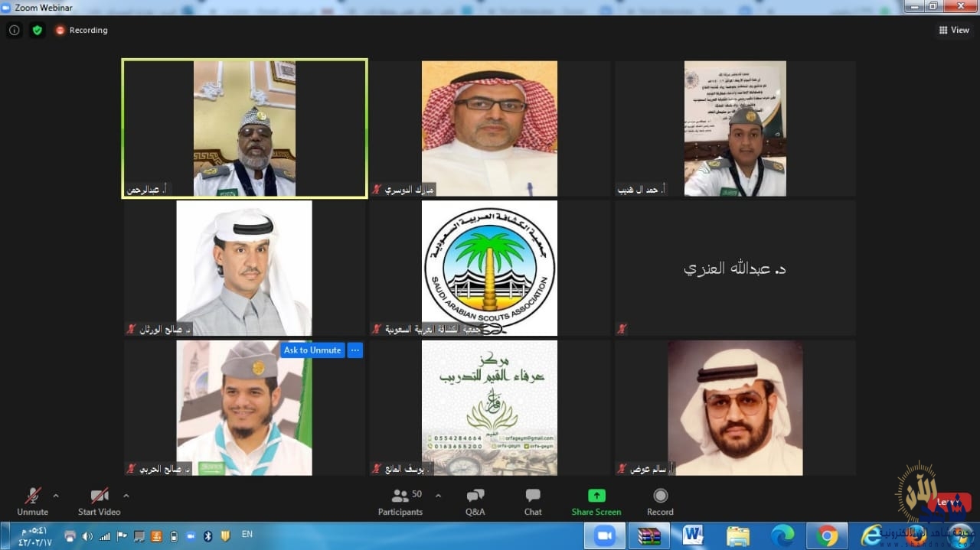Click the meeting information icon
The image size is (980, 550).
[x=15, y=30]
